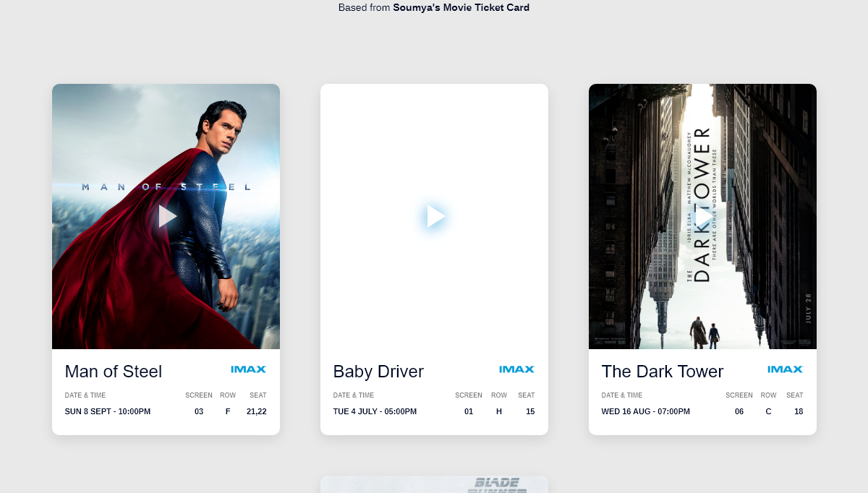Select the Man of Steel title text
868x493 pixels.
(x=114, y=372)
